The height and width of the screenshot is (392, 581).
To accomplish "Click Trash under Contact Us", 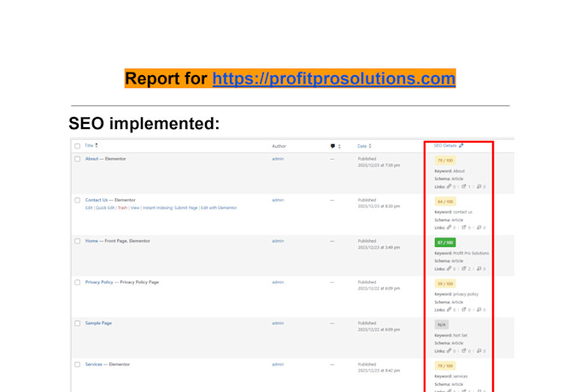I will point(122,208).
